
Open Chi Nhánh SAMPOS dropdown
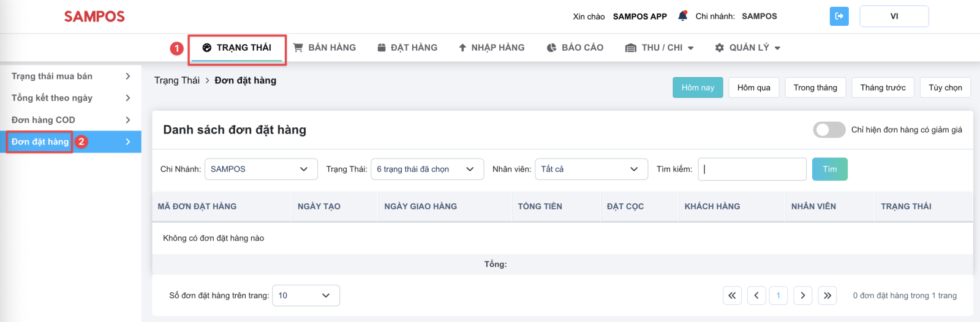[261, 169]
